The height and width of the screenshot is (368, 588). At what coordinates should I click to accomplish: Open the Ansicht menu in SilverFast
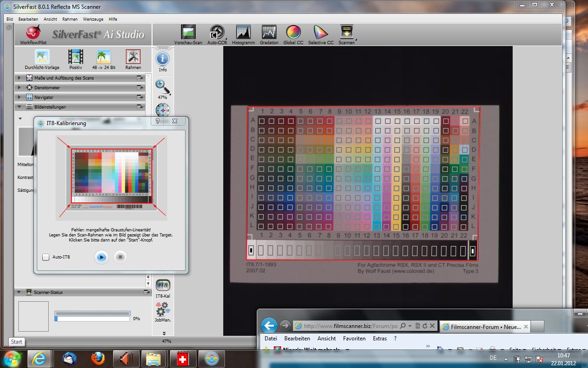click(x=51, y=19)
